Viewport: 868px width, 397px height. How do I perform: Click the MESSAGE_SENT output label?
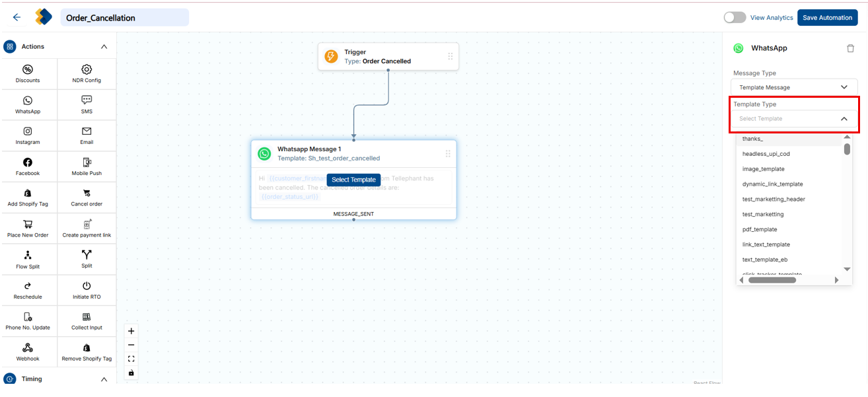353,214
